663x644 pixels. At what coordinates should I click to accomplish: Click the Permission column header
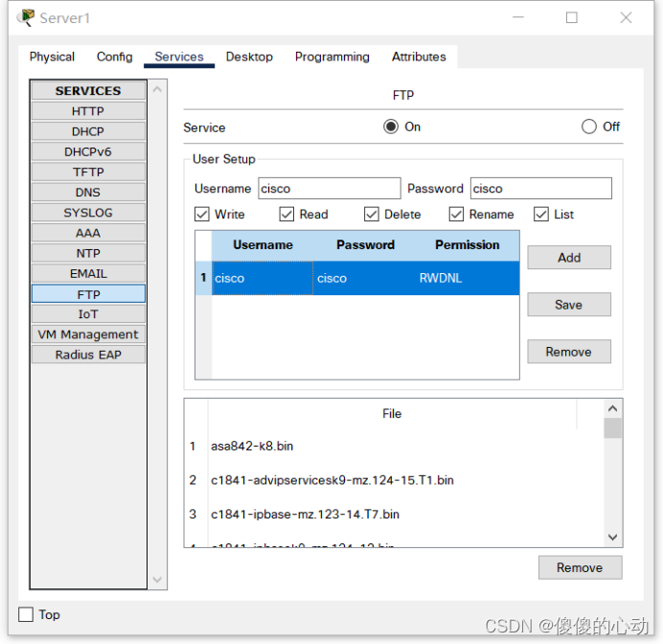(468, 244)
